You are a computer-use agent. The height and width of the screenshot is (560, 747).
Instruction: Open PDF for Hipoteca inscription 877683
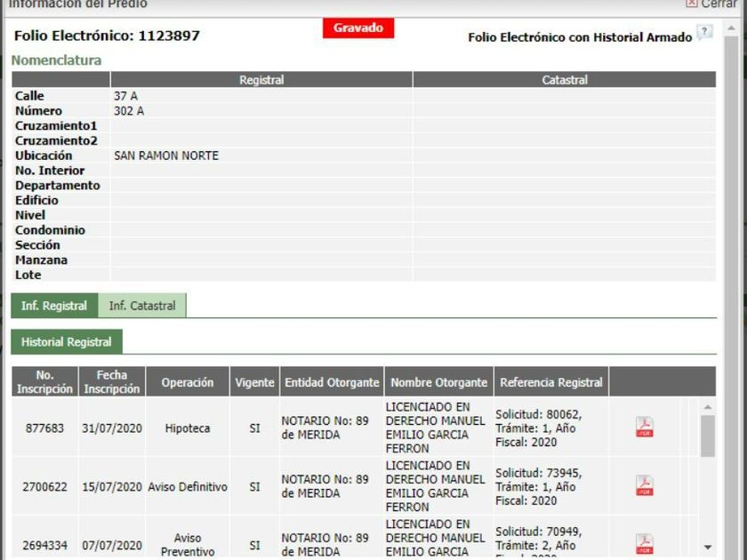[x=644, y=428]
